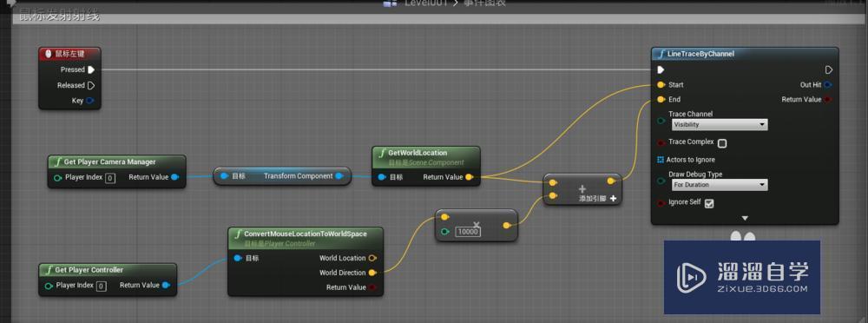Click the Ignore Self boolean pin
868x323 pixels.
pos(661,203)
